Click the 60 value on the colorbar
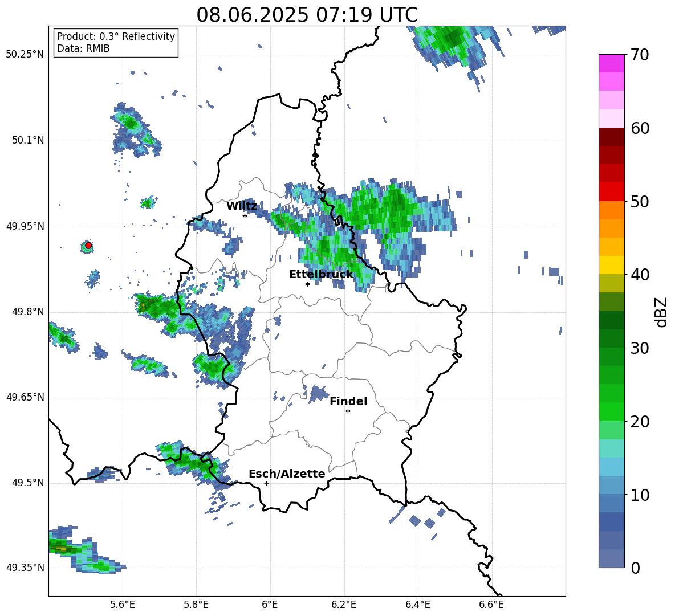 coord(639,128)
